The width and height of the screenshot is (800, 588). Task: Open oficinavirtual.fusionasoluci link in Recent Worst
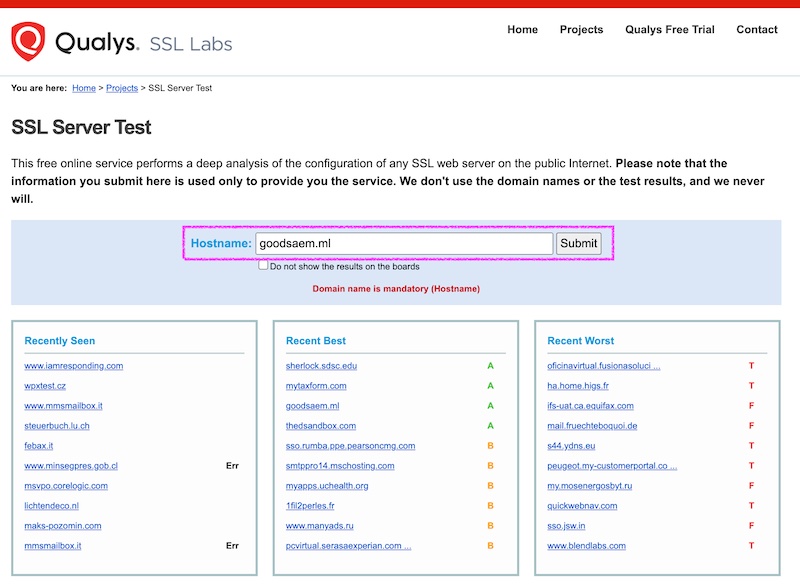tap(604, 366)
